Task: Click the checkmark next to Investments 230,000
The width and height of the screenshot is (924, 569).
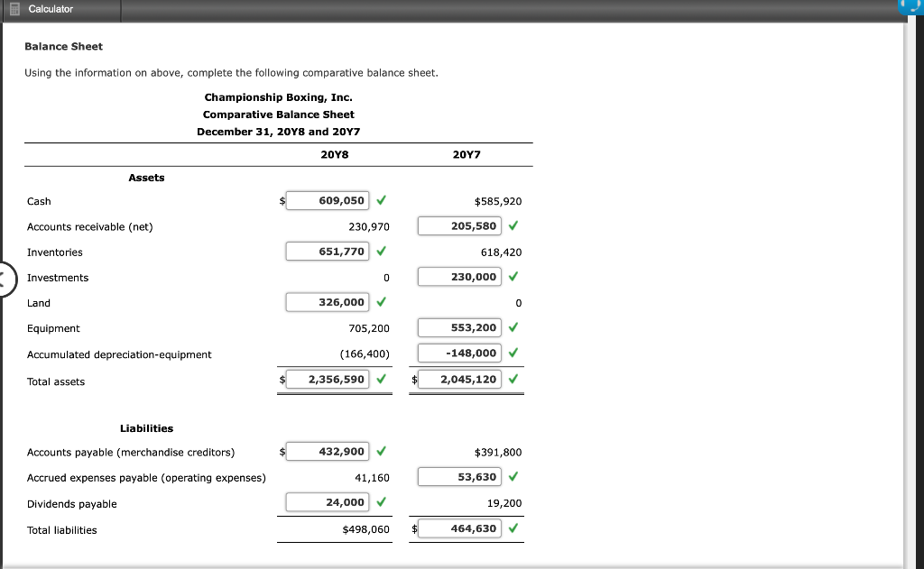Action: [512, 276]
